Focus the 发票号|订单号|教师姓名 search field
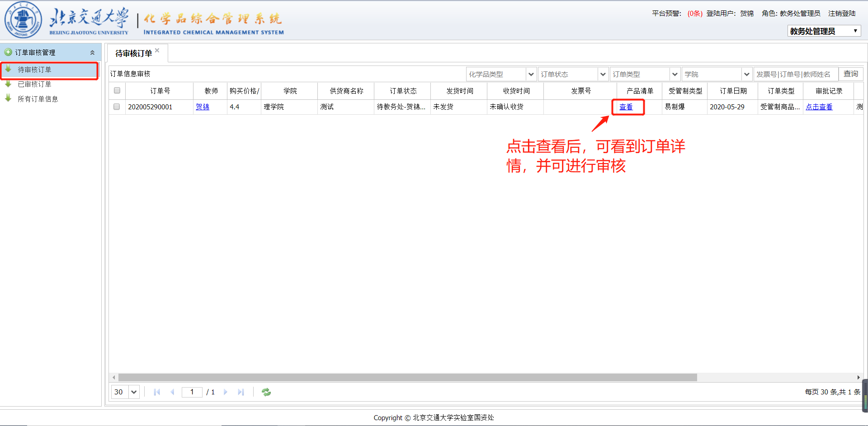Viewport: 868px width, 426px height. pos(795,74)
